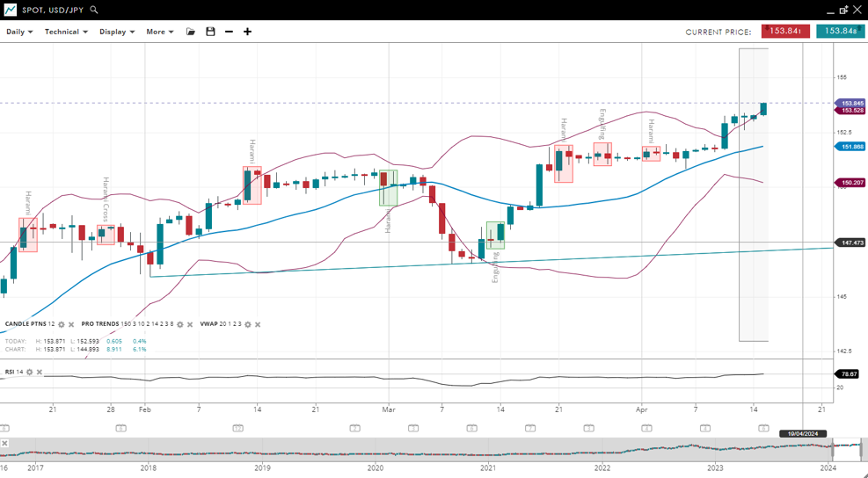Image resolution: width=868 pixels, height=478 pixels.
Task: Open the saved chart folder icon
Action: [191, 32]
